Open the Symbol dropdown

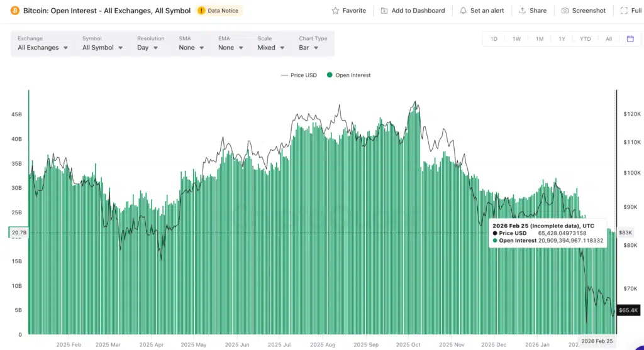click(102, 48)
